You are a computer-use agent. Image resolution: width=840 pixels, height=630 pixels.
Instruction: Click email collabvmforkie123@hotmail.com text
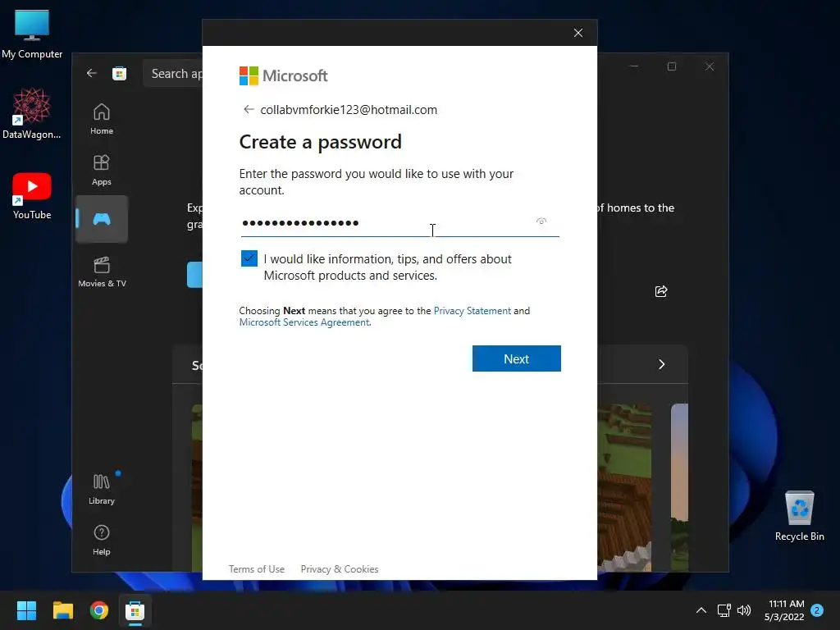(x=349, y=110)
